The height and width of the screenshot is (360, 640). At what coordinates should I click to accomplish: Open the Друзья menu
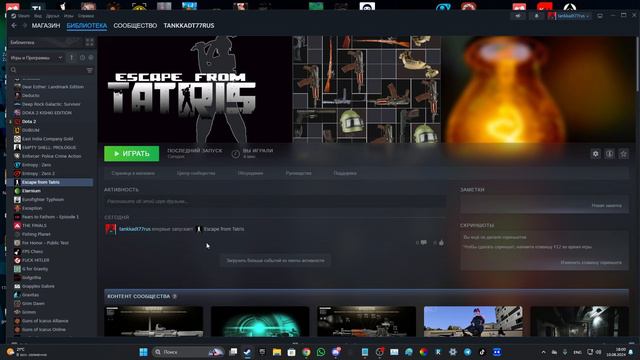(x=53, y=16)
